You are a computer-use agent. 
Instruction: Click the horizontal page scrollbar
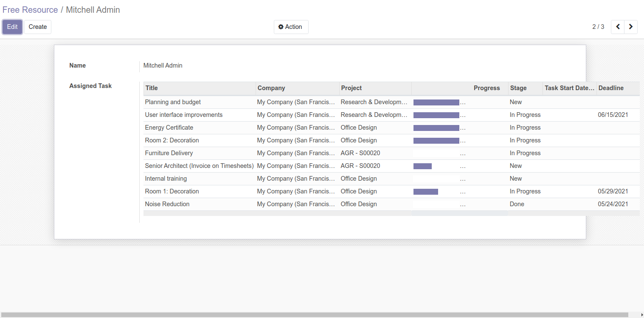coord(314,315)
